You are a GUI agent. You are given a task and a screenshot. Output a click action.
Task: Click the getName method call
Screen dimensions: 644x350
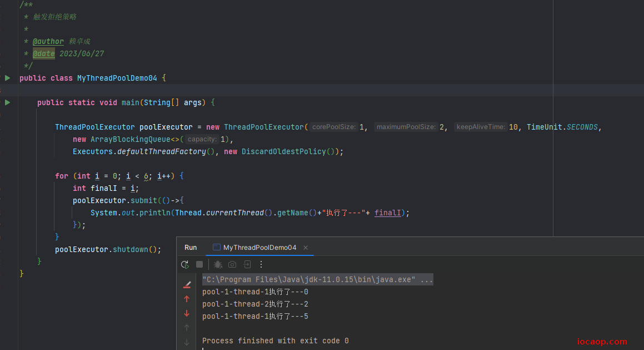[x=292, y=213]
